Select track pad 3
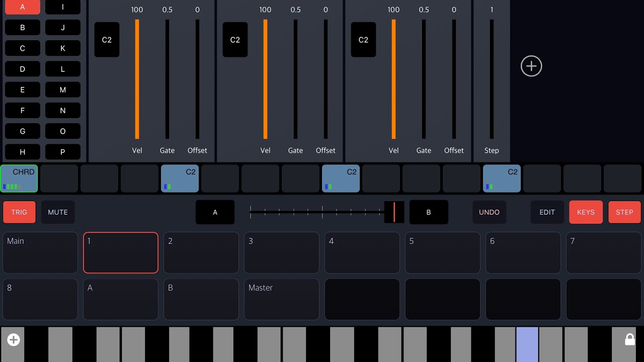 (x=282, y=253)
